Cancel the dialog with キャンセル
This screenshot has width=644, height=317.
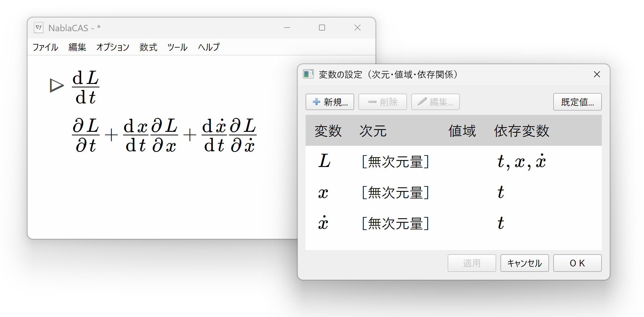click(x=524, y=263)
